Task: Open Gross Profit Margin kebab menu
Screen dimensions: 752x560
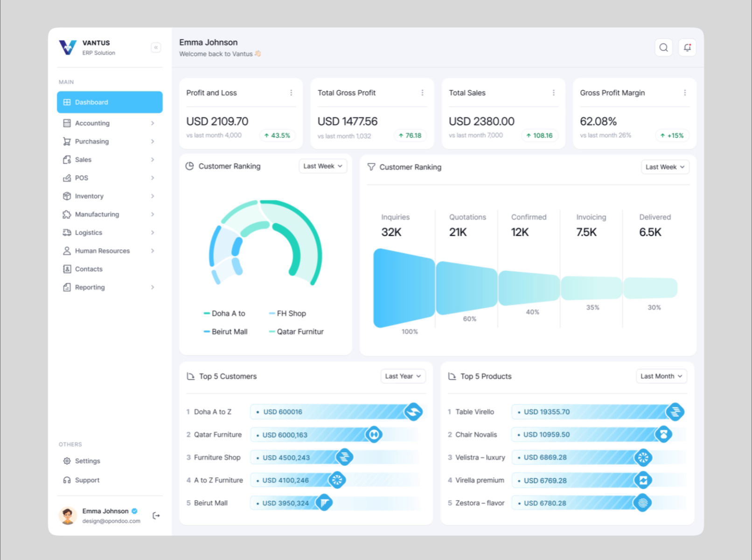Action: [x=685, y=93]
